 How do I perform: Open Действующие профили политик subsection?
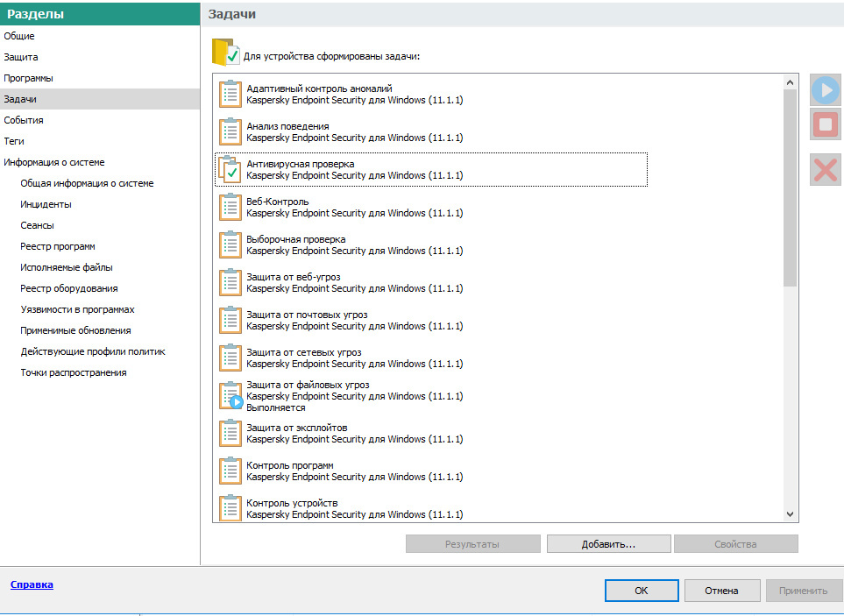[x=93, y=351]
